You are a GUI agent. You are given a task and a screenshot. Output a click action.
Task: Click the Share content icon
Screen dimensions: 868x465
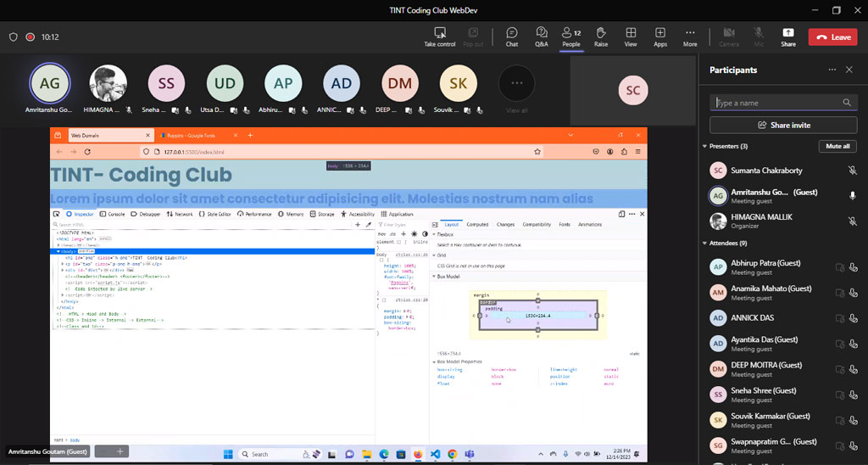click(788, 33)
